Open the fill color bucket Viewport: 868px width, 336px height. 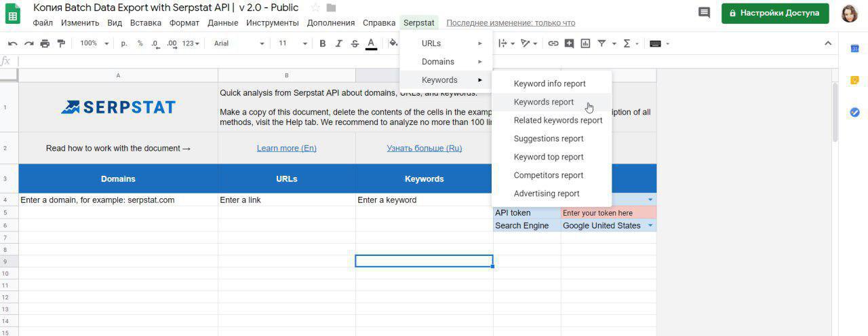[x=393, y=43]
